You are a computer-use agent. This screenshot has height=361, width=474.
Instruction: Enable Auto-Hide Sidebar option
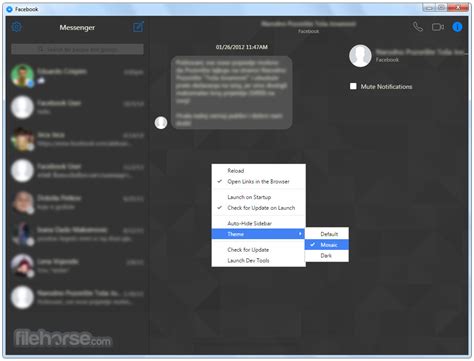(258, 223)
